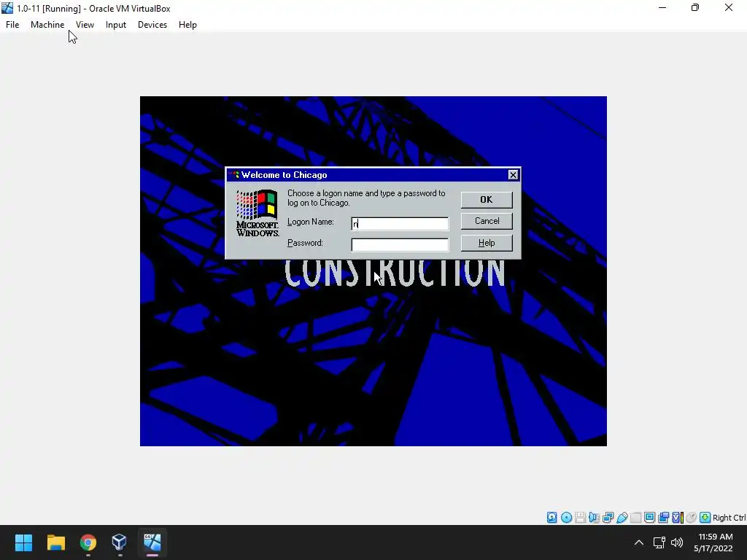Click the keyboard capture arrow icon

pos(705,518)
